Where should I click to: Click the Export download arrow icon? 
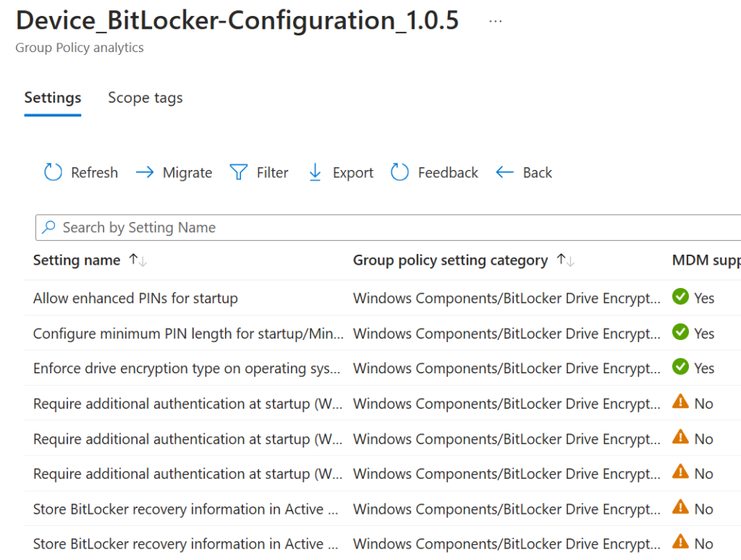tap(315, 172)
